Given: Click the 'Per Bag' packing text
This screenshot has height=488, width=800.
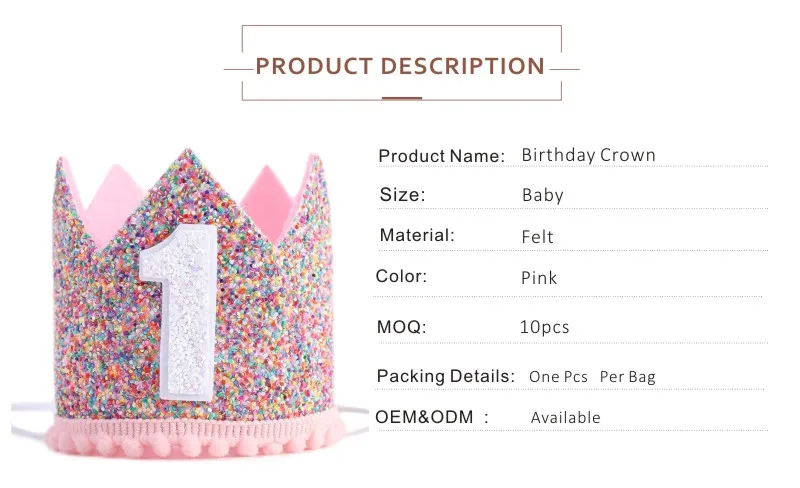Looking at the screenshot, I should 628,377.
